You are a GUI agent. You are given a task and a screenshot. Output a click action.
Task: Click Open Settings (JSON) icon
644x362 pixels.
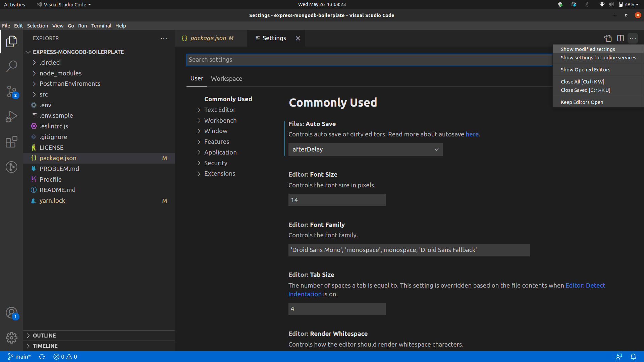point(608,38)
